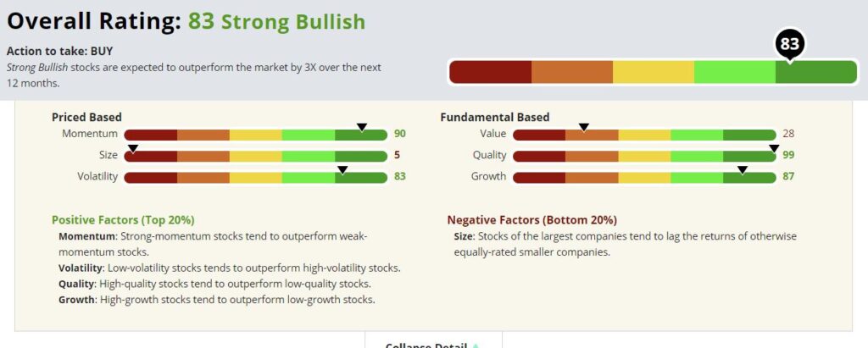Click the Volatility bar triangle marker

coord(342,170)
